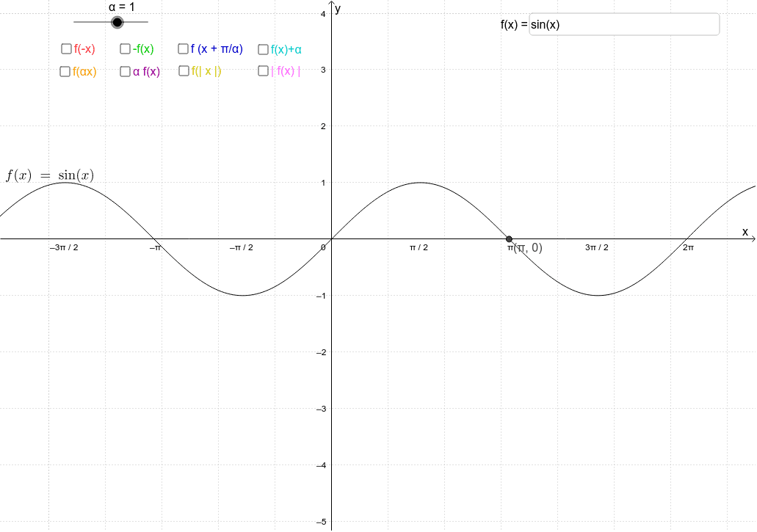Click the f(x) = sin(x) curve label

[50, 175]
